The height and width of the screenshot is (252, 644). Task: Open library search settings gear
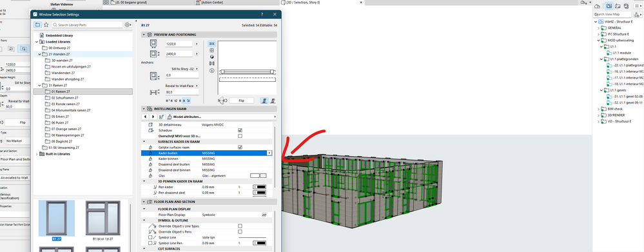(x=128, y=25)
